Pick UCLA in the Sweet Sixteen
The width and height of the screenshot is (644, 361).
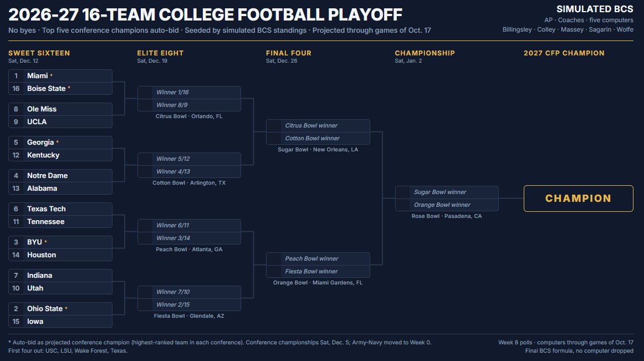point(60,121)
